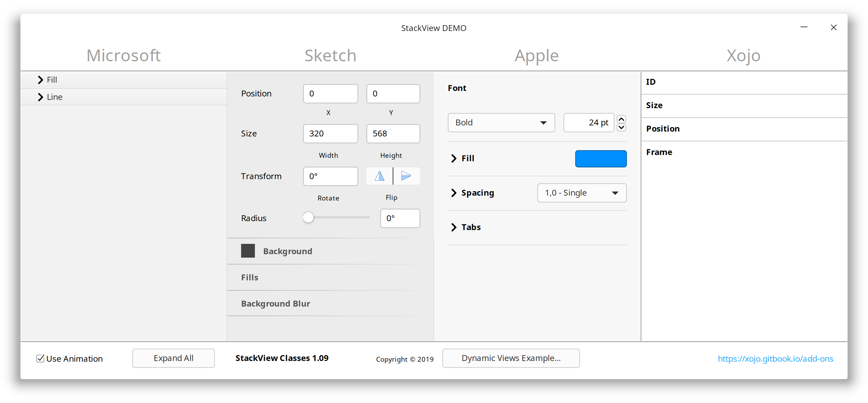Viewport: 868px width, 403px height.
Task: Click the dark Background color square
Action: [x=248, y=251]
